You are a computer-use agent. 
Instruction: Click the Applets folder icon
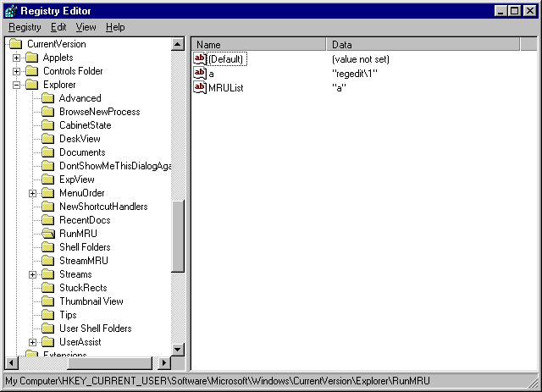pyautogui.click(x=32, y=58)
